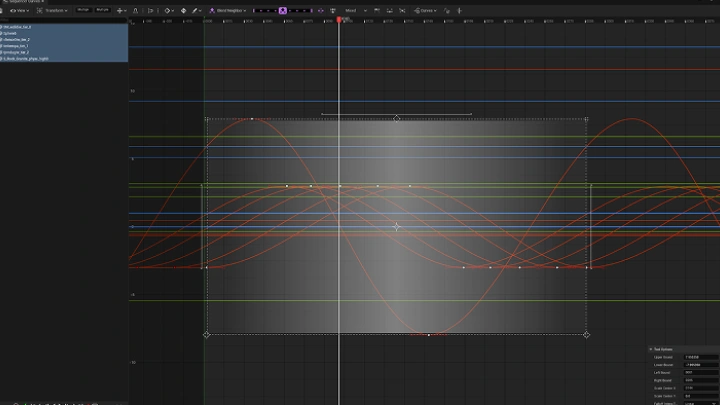Click the Upper Bound value field
Viewport: 720px width, 405px height.
tap(701, 357)
